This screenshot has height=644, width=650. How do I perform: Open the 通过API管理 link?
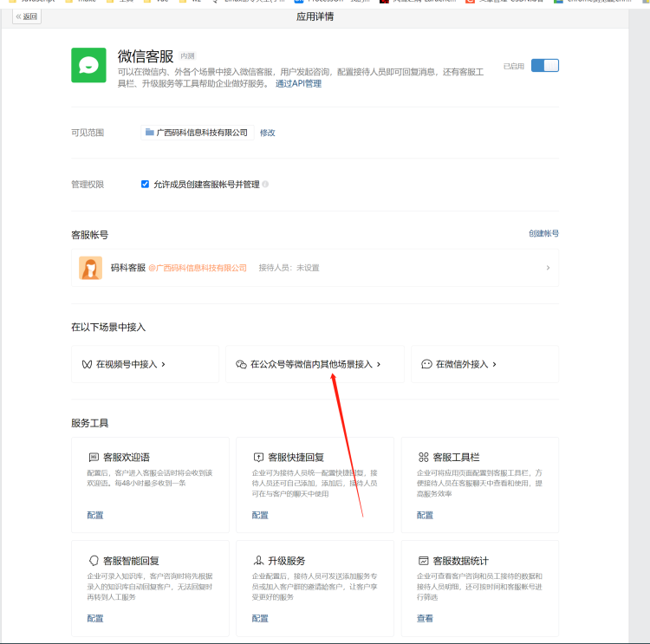coord(298,83)
